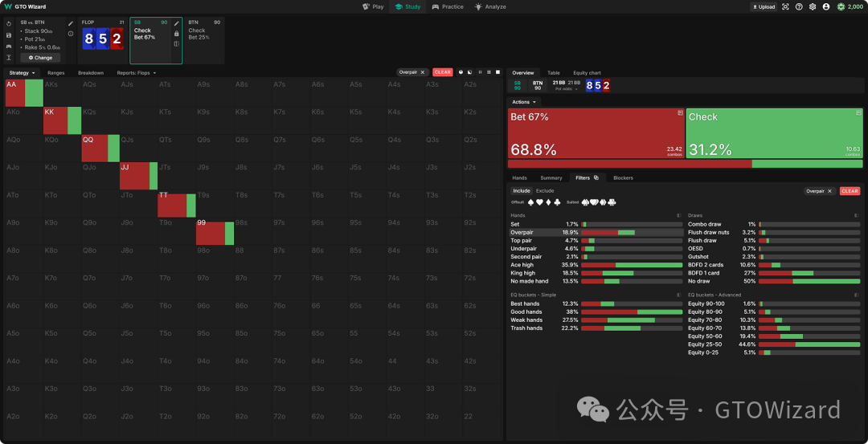The width and height of the screenshot is (868, 444).
Task: Open the settings gear icon in top bar
Action: [813, 6]
